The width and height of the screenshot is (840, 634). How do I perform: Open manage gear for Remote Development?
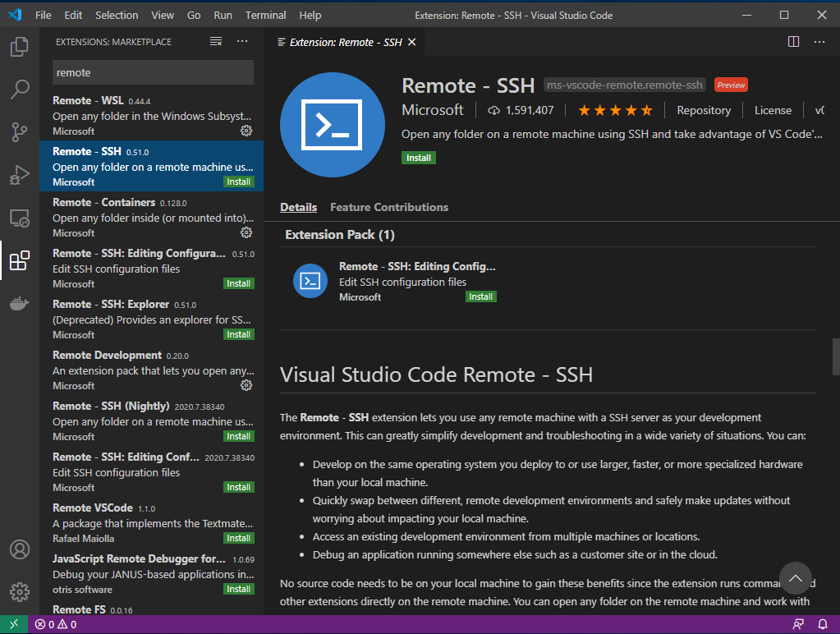pos(246,385)
